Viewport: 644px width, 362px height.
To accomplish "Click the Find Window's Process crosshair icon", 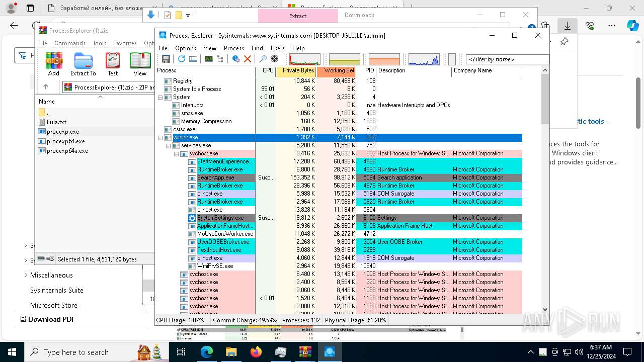I will tap(274, 59).
